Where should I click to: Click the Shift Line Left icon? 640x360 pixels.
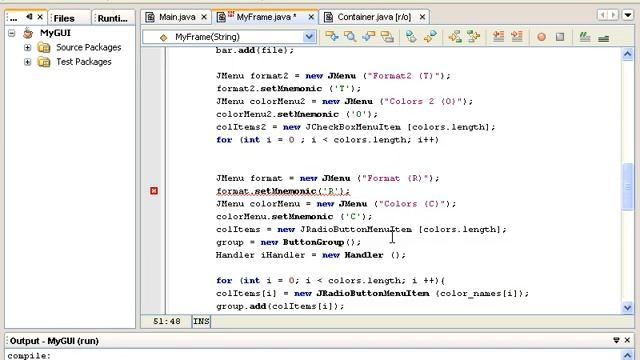tap(498, 37)
